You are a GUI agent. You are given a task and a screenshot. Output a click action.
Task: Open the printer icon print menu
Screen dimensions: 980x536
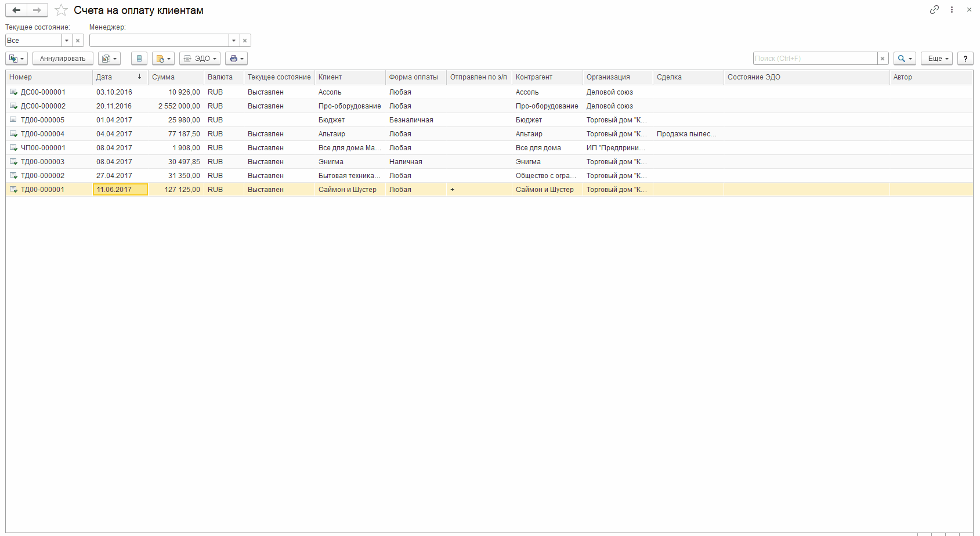tap(236, 59)
